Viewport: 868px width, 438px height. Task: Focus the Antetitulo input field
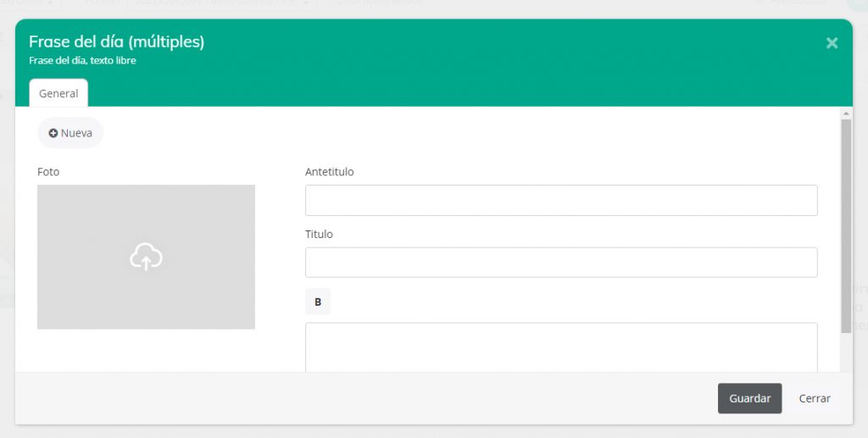[560, 201]
